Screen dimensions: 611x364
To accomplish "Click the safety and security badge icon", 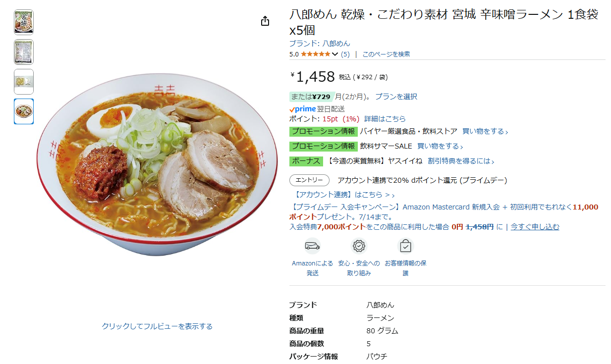I will [359, 246].
